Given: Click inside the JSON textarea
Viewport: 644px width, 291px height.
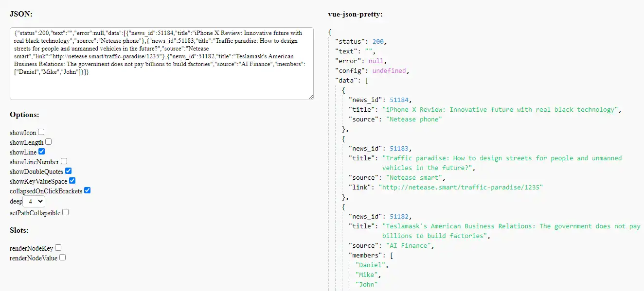Looking at the screenshot, I should 161,64.
